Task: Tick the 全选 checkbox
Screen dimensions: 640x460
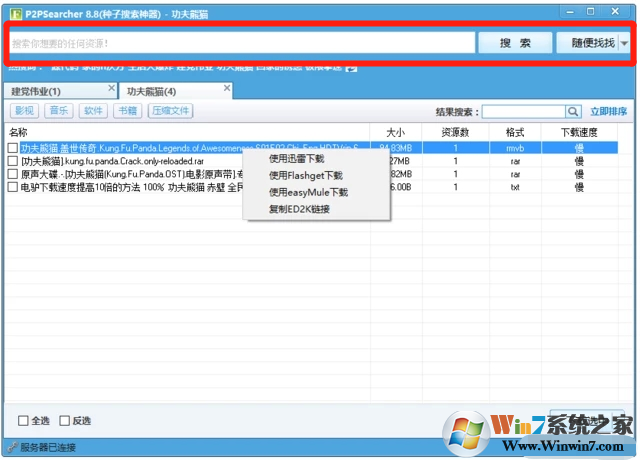Action: click(23, 421)
